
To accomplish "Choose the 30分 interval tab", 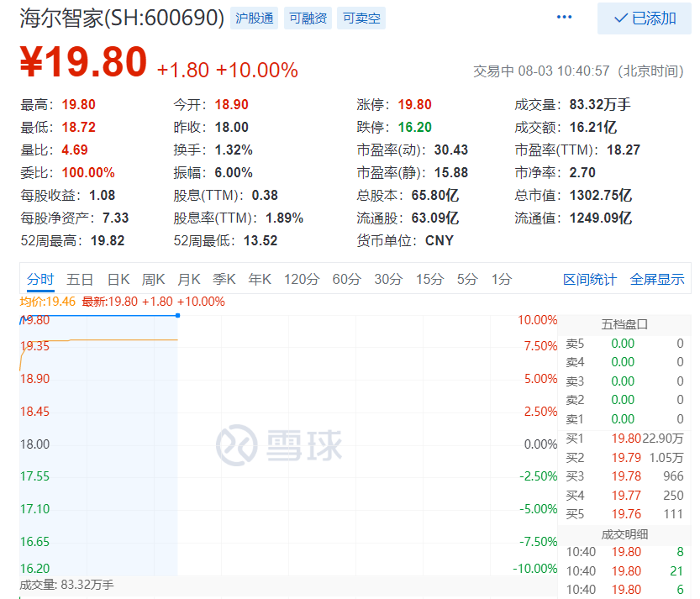I will pos(388,280).
